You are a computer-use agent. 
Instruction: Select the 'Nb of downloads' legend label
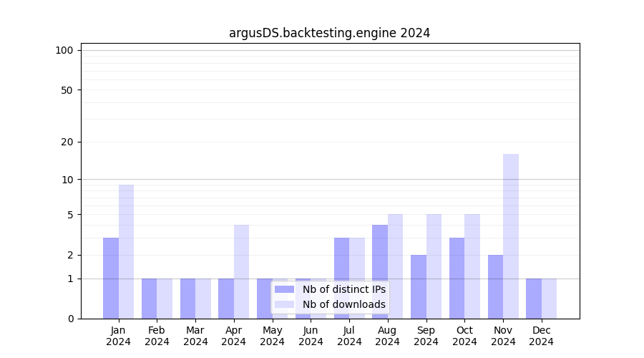point(343,304)
